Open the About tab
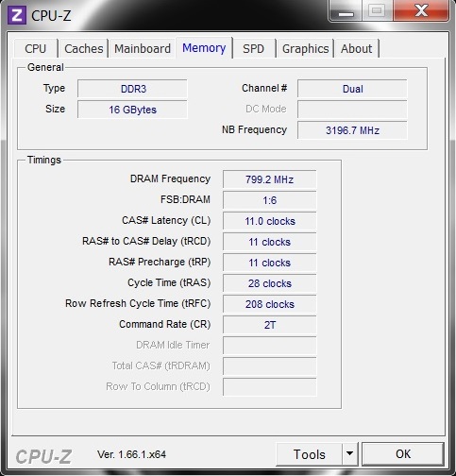 tap(357, 48)
